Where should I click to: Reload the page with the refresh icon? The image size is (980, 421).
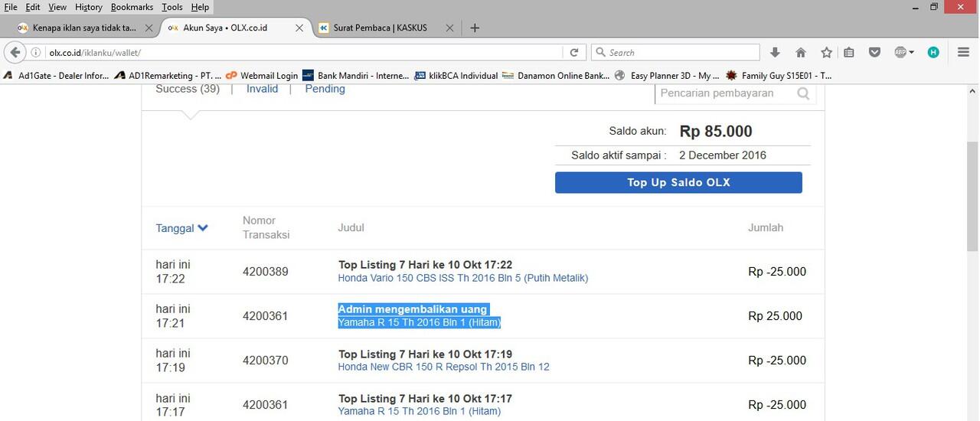pos(573,52)
